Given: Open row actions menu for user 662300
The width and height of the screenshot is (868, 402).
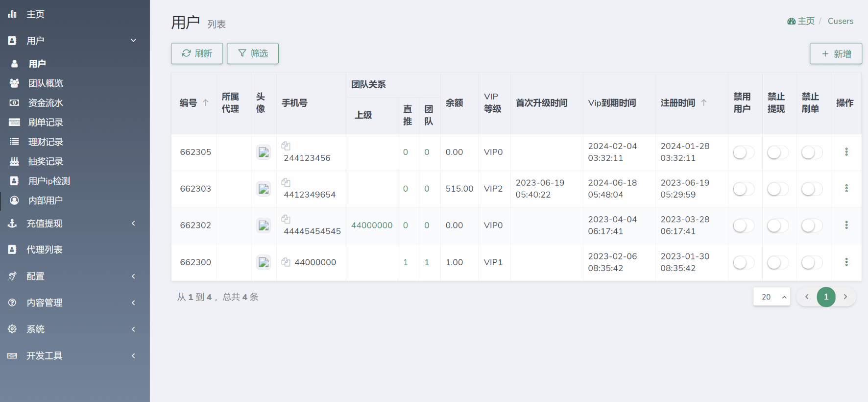Looking at the screenshot, I should (x=846, y=262).
